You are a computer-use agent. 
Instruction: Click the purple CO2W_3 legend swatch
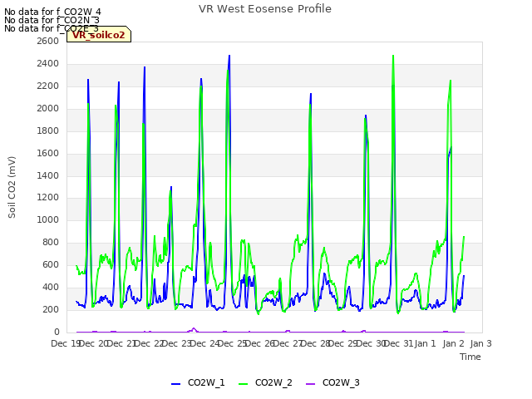click(310, 383)
